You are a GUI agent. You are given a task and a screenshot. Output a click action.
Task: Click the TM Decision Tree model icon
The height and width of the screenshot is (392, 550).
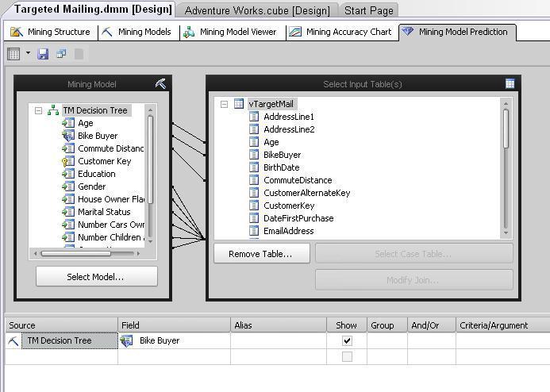[53, 110]
